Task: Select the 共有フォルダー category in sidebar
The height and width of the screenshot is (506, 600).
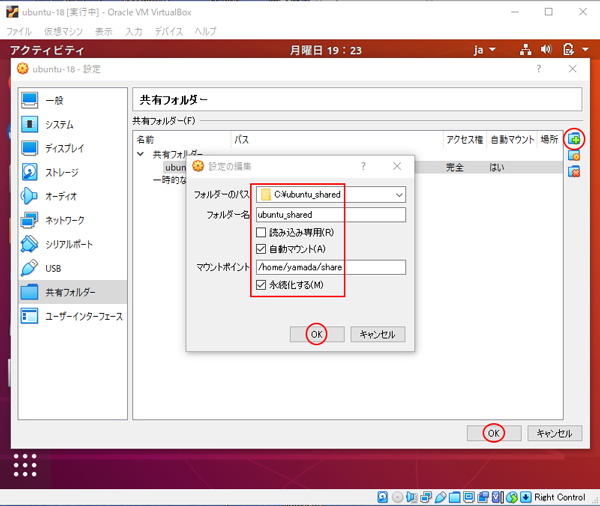Action: (73, 292)
